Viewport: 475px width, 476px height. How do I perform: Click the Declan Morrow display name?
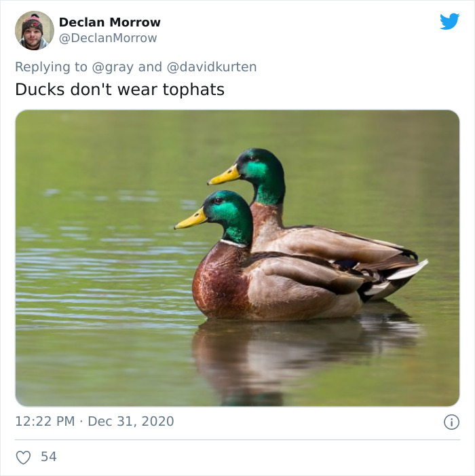[x=109, y=22]
